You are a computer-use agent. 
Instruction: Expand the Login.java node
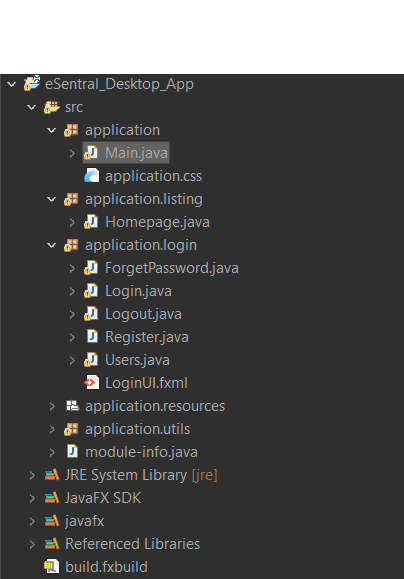point(72,291)
